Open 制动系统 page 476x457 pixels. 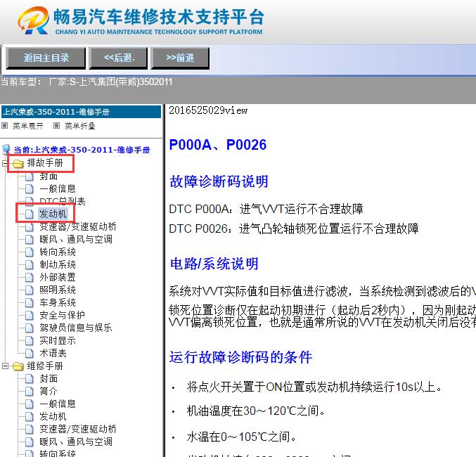coord(58,264)
